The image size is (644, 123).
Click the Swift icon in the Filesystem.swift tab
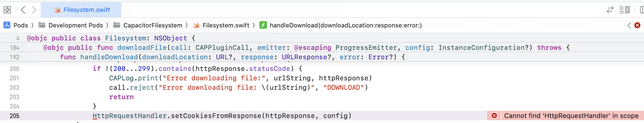[x=57, y=10]
